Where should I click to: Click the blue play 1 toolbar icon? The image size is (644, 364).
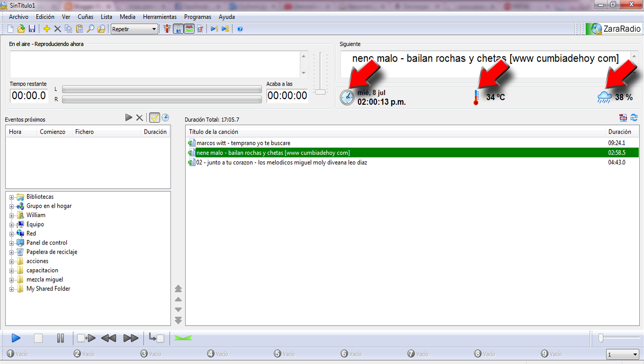click(214, 29)
